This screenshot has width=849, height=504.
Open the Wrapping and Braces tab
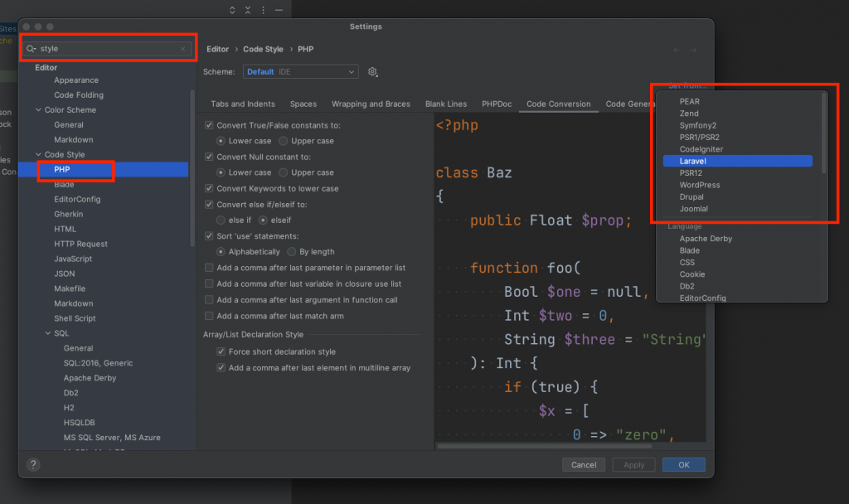click(x=371, y=104)
